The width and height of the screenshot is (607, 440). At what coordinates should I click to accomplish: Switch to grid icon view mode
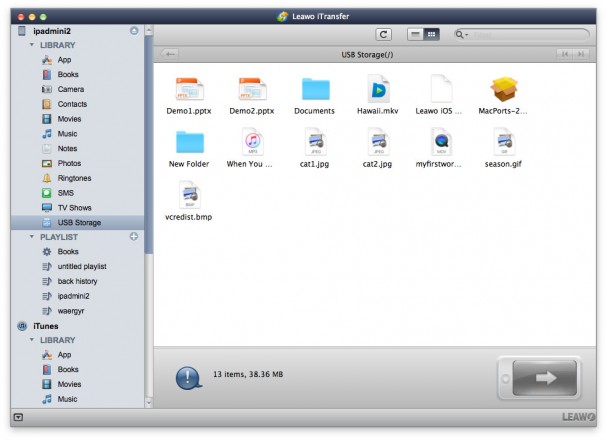click(x=432, y=34)
